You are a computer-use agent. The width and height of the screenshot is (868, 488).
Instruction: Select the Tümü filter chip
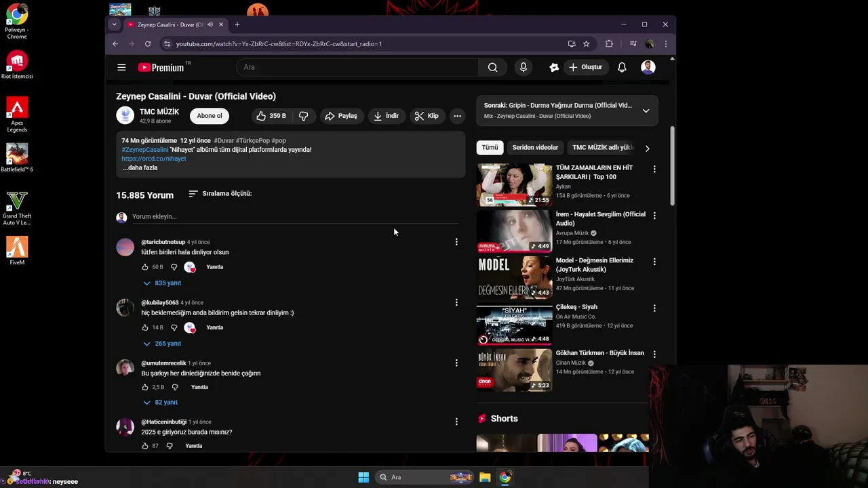(x=490, y=148)
